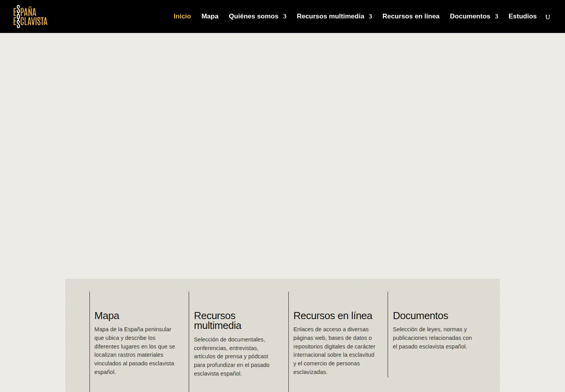
Task: Go to the Inicio menu item
Action: click(x=182, y=16)
